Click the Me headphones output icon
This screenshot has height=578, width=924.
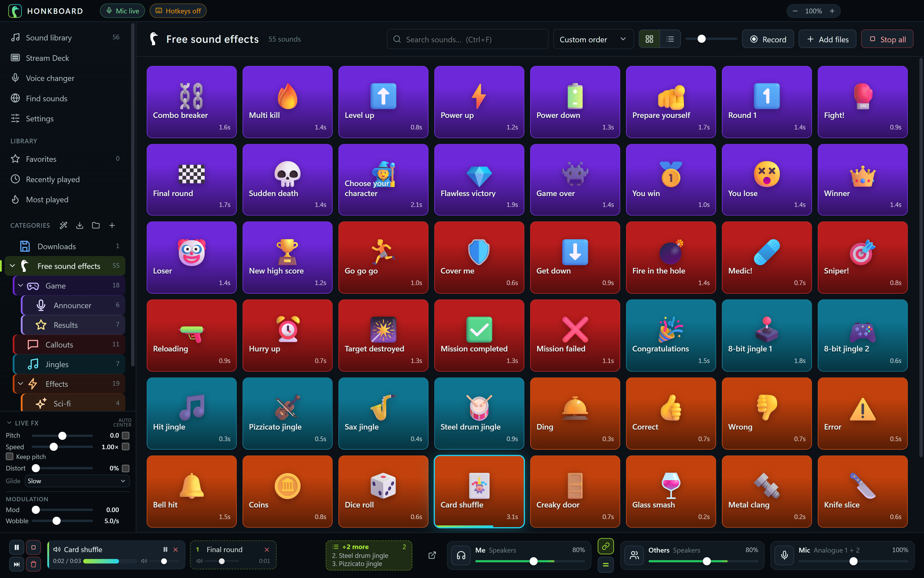click(x=461, y=555)
